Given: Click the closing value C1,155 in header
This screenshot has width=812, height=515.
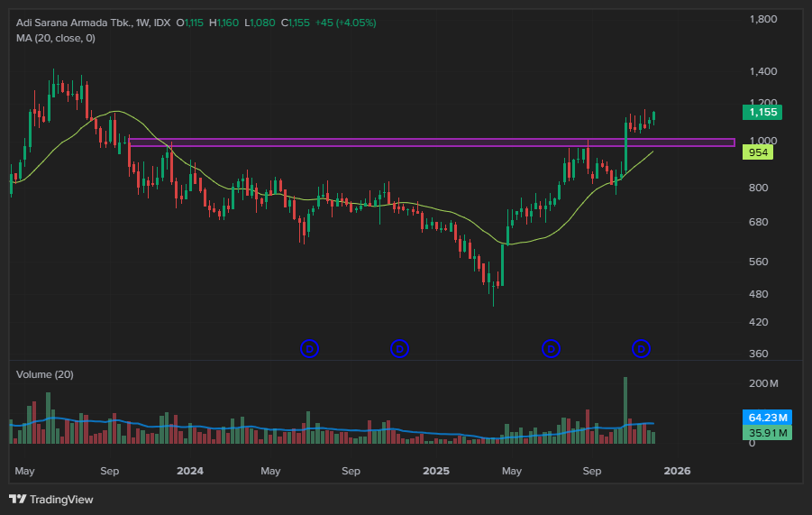Looking at the screenshot, I should tap(296, 23).
